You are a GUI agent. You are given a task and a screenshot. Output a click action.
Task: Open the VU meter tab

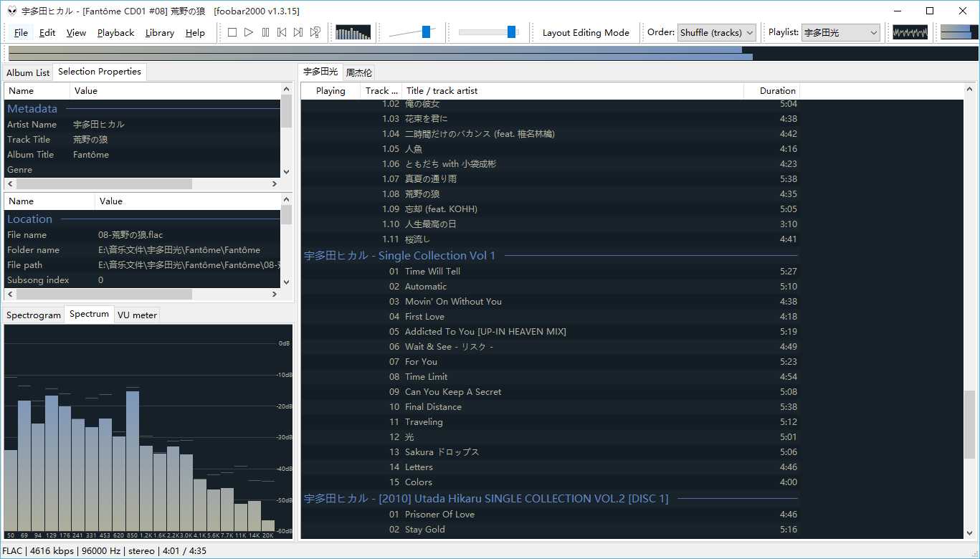point(137,315)
